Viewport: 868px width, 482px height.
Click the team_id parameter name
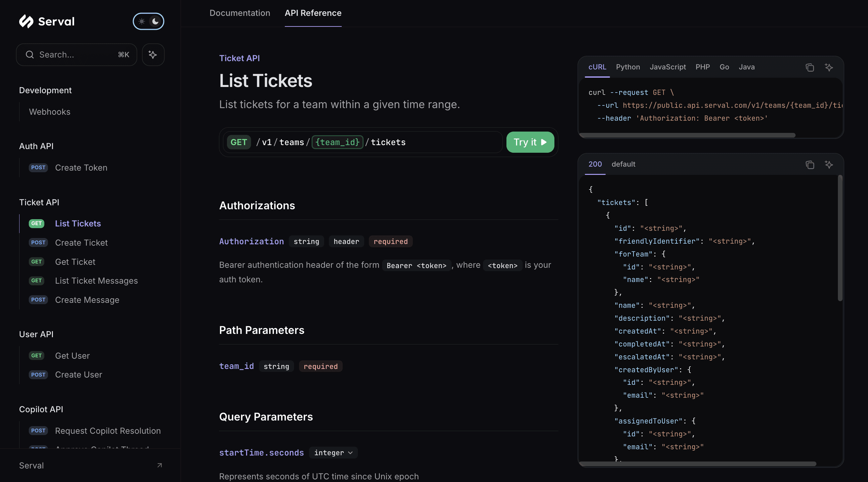236,366
